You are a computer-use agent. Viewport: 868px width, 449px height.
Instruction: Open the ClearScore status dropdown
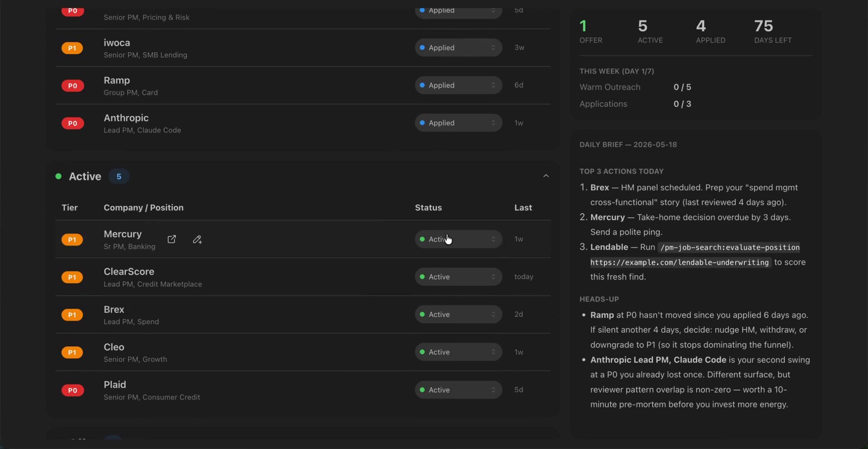[x=458, y=277]
